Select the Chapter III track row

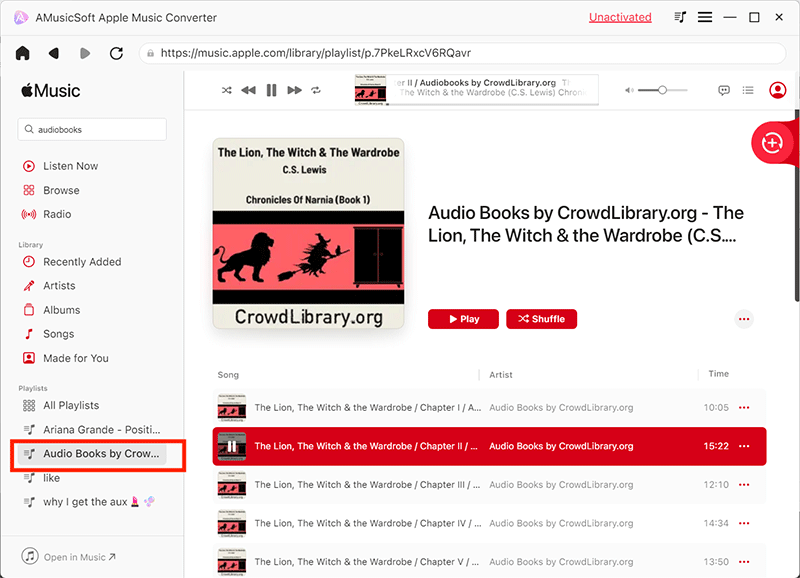[x=489, y=485]
